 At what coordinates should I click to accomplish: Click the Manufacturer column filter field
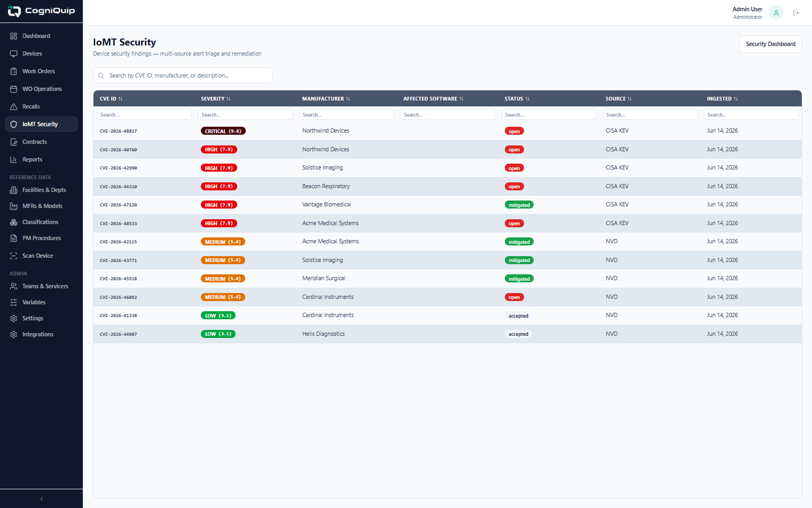[x=346, y=114]
